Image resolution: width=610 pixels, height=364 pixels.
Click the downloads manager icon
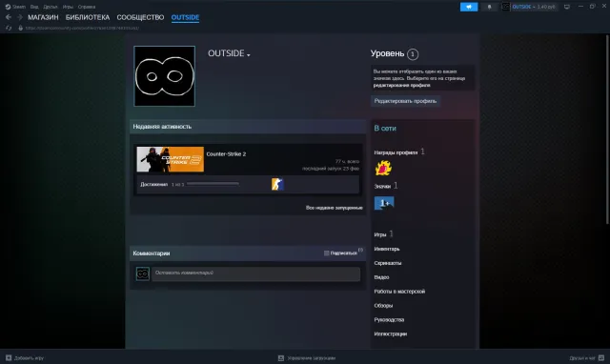[281, 357]
